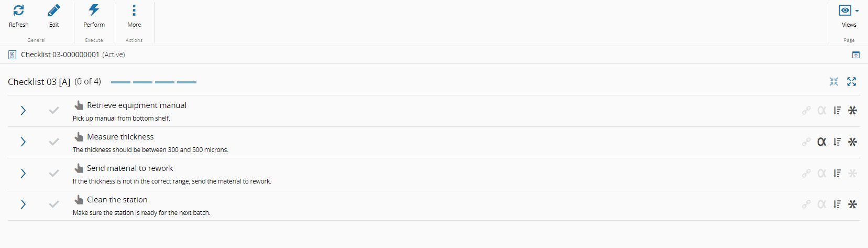Image resolution: width=868 pixels, height=248 pixels.
Task: Click the asterisk icon for Retrieve equipment manual
Action: pos(853,111)
